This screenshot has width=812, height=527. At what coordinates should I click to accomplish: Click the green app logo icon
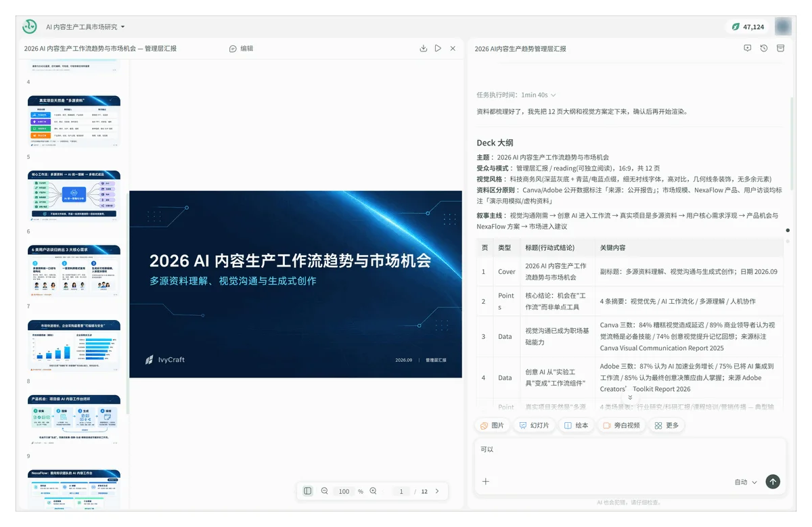[30, 26]
